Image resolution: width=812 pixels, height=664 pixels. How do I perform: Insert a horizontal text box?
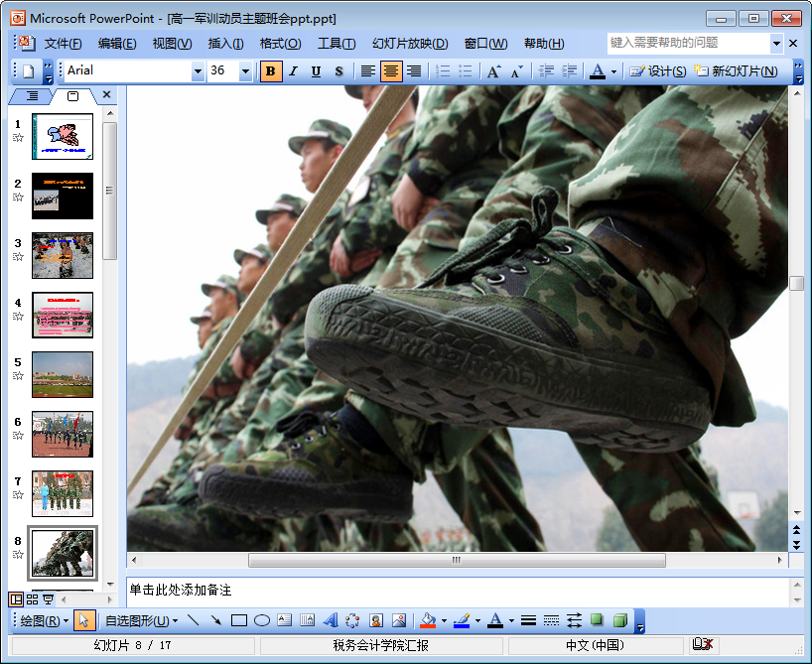tap(284, 620)
